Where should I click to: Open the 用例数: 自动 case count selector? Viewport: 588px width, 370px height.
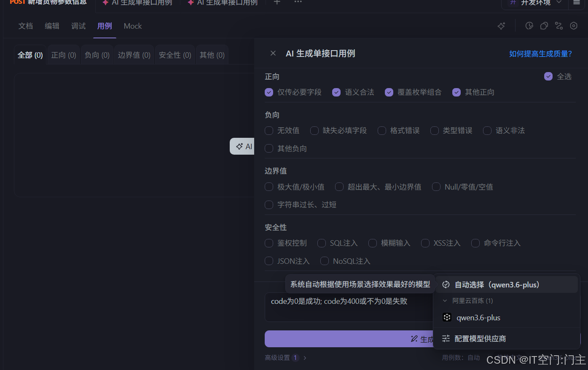coord(461,358)
